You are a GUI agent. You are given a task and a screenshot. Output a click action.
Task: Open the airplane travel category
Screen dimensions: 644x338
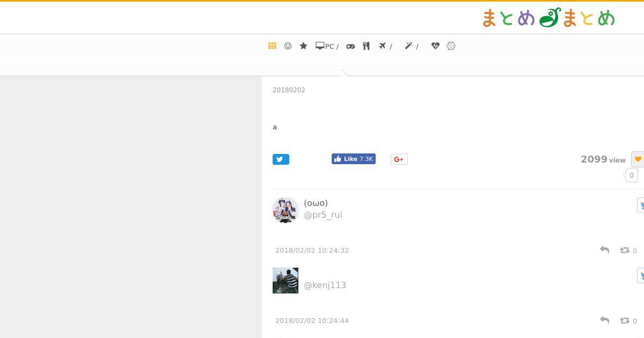pos(385,46)
